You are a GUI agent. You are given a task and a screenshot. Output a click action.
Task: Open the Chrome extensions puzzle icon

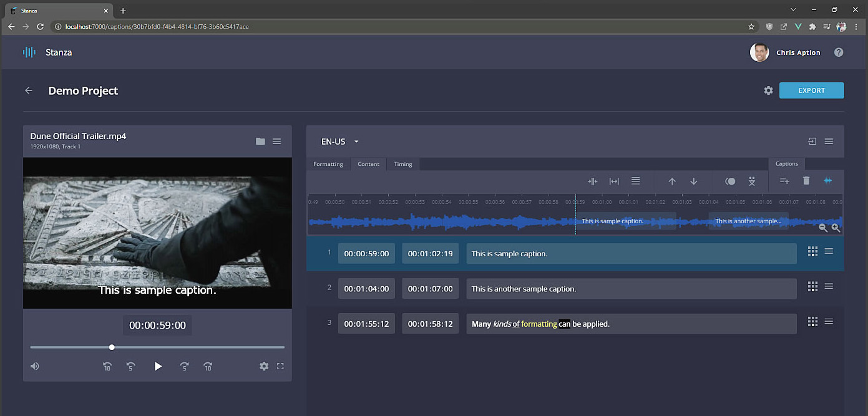812,27
